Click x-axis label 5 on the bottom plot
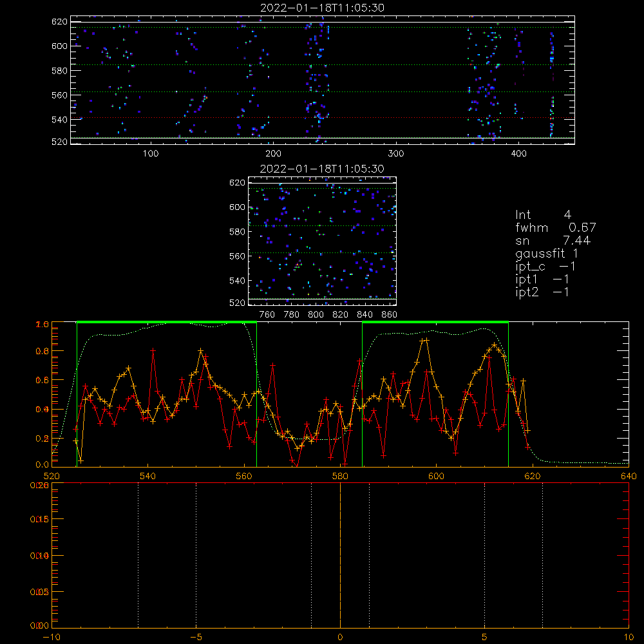The image size is (644, 644). tap(485, 637)
